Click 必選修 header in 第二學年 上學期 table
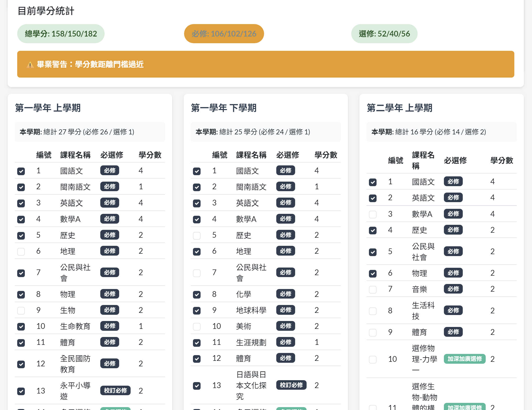This screenshot has width=532, height=410. (455, 160)
